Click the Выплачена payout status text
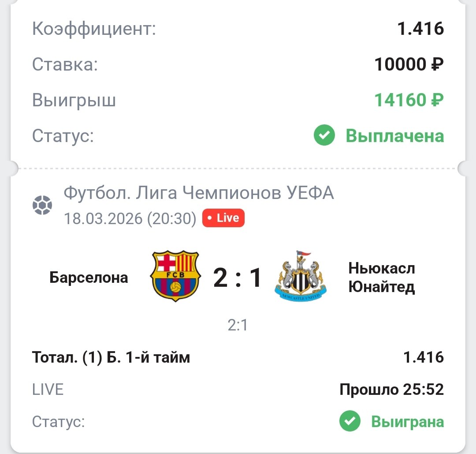The height and width of the screenshot is (454, 476). [x=394, y=136]
